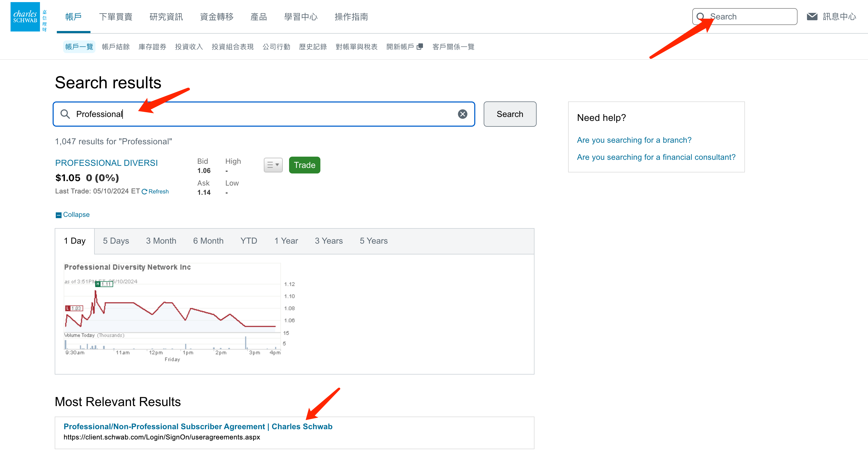
Task: Select the 5 Days chart tab
Action: pyautogui.click(x=116, y=241)
